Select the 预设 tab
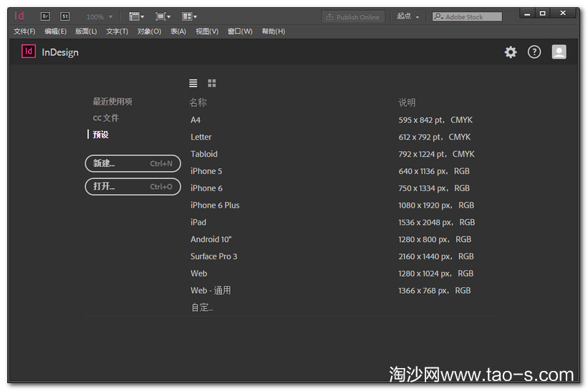 [100, 135]
